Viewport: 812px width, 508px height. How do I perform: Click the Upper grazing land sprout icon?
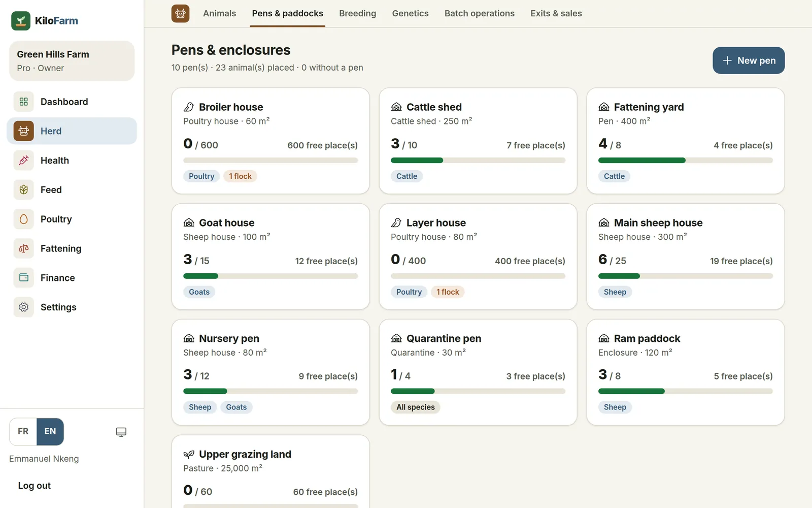click(189, 454)
